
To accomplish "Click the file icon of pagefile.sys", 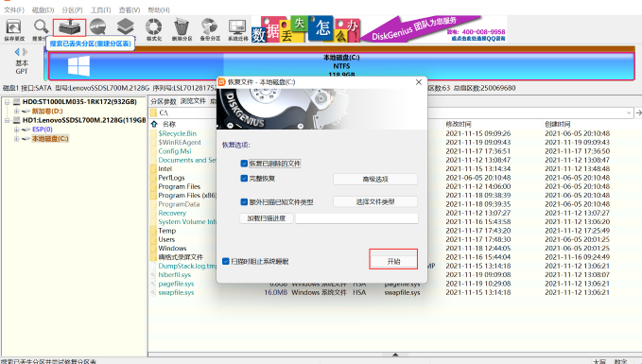I will [x=153, y=284].
